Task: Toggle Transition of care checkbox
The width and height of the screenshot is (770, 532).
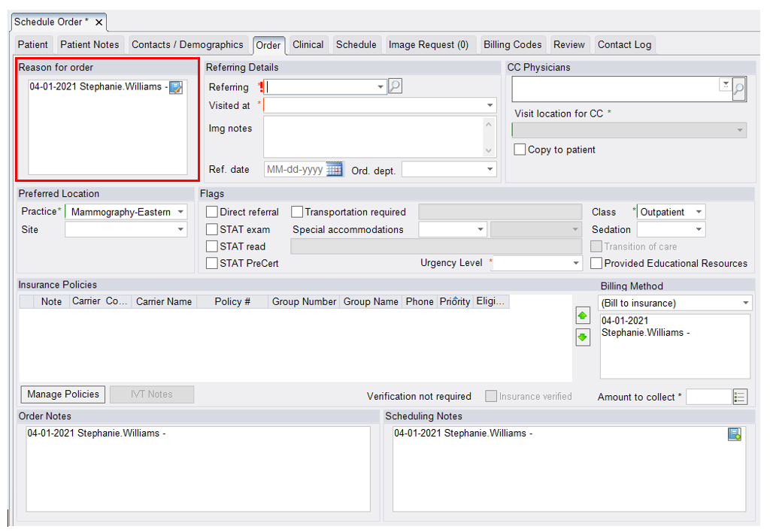Action: coord(596,246)
